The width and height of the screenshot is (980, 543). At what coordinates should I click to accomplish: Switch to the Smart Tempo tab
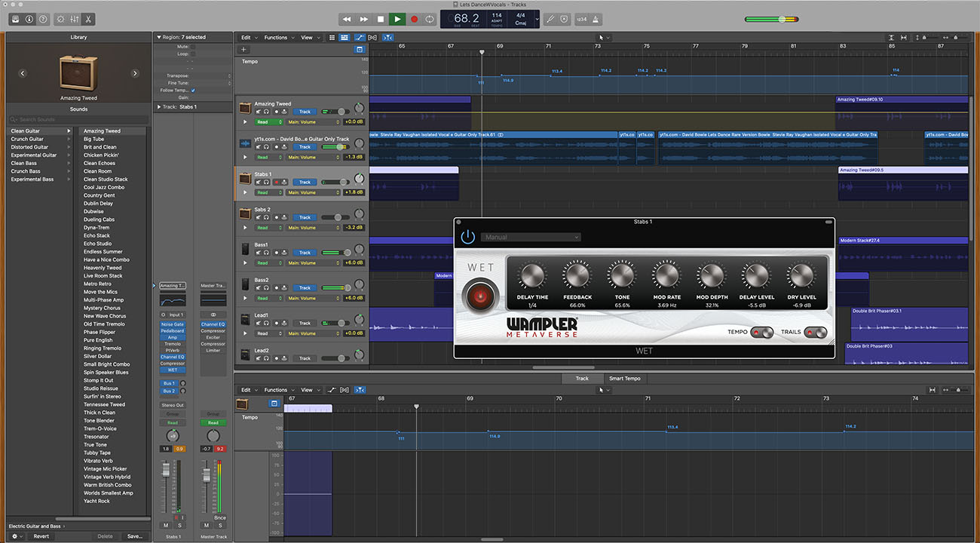624,379
